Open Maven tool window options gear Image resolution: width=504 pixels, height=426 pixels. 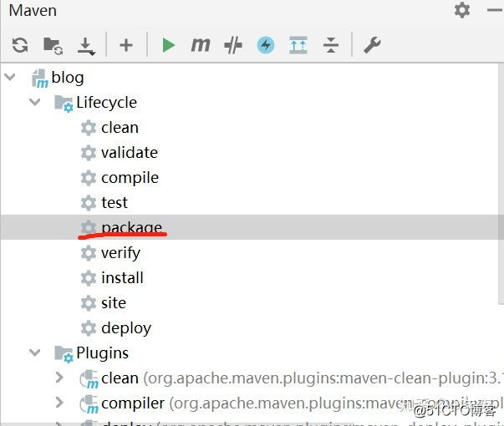[462, 10]
